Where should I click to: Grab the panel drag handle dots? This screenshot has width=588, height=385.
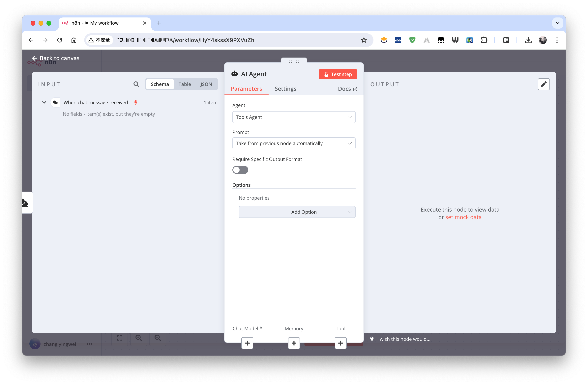click(x=294, y=62)
